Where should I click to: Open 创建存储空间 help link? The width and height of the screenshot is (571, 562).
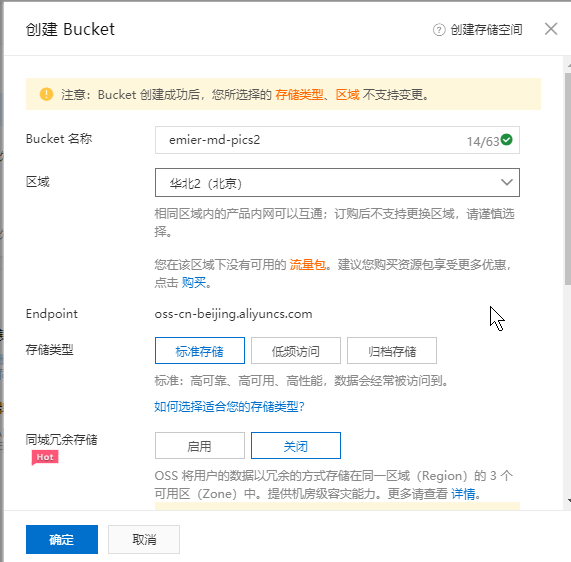(x=486, y=30)
